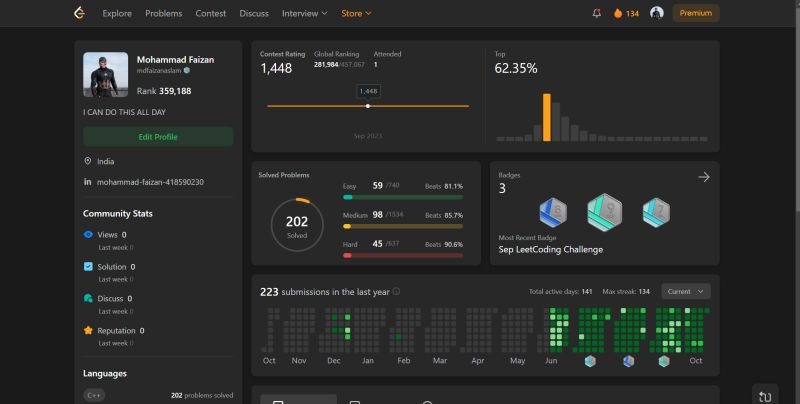Go to the Problems page
Screen dimensions: 800x404
click(x=163, y=13)
